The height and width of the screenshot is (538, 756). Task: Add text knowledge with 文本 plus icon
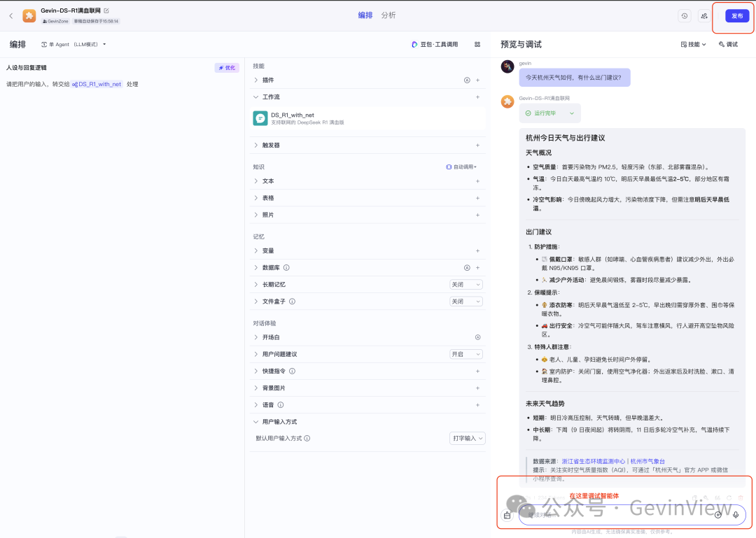[478, 181]
